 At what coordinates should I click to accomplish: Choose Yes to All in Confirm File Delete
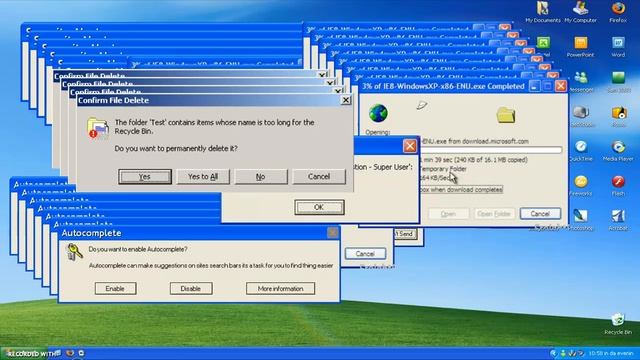203,177
